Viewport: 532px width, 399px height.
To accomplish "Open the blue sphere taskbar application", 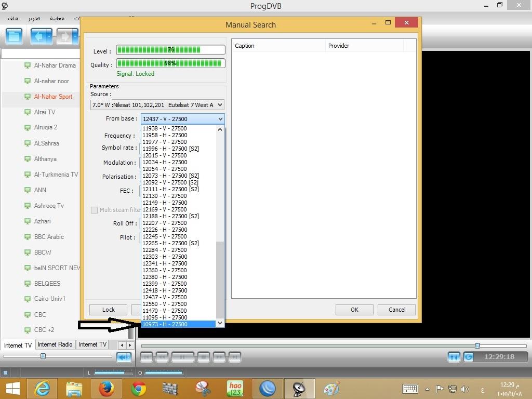I will coord(268,389).
